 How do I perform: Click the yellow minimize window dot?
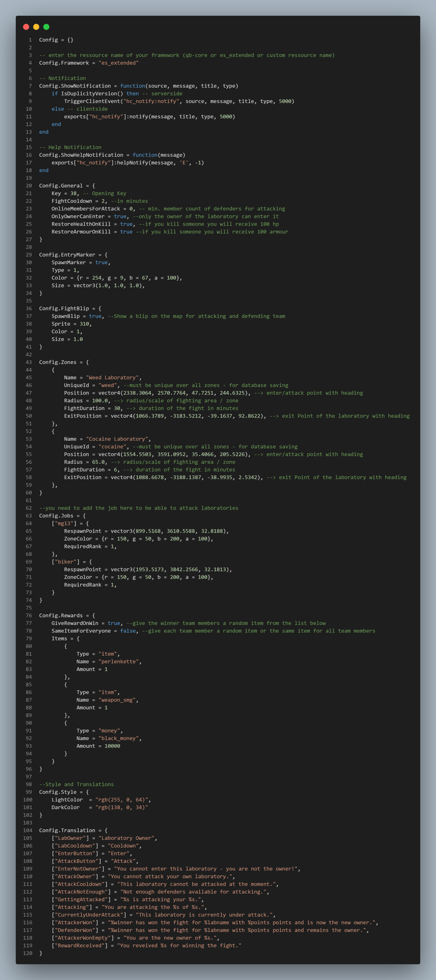point(36,27)
